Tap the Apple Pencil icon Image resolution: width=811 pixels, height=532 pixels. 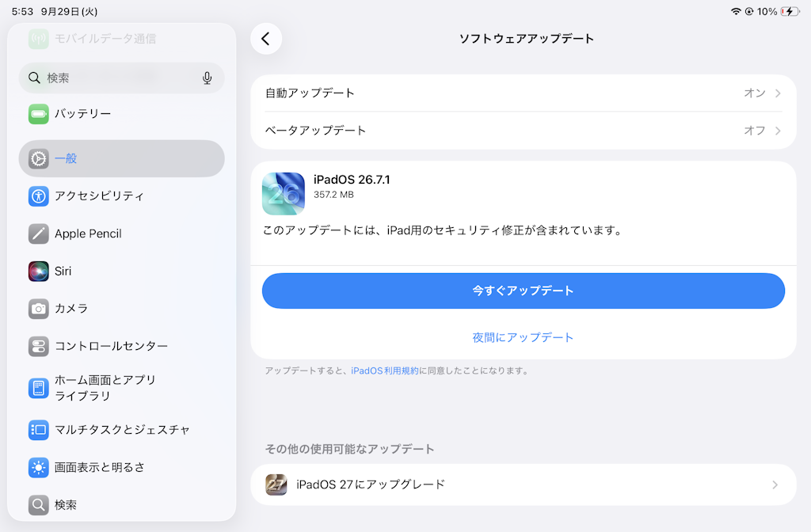point(38,234)
